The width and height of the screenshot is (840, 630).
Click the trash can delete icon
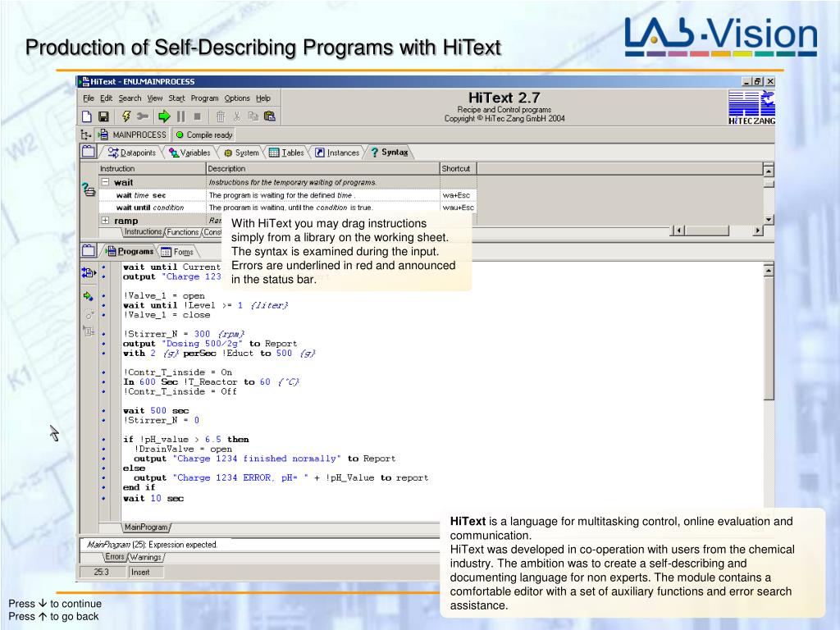[220, 116]
